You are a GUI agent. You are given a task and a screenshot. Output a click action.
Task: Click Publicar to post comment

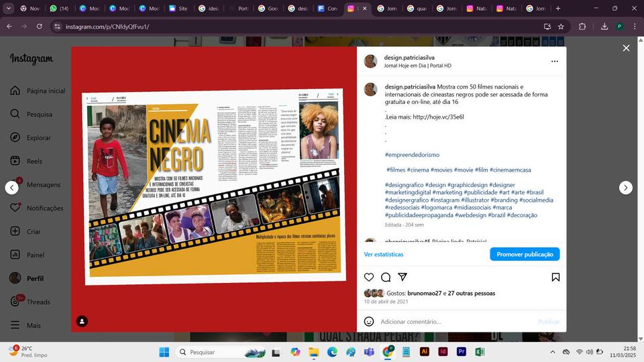[x=549, y=321]
